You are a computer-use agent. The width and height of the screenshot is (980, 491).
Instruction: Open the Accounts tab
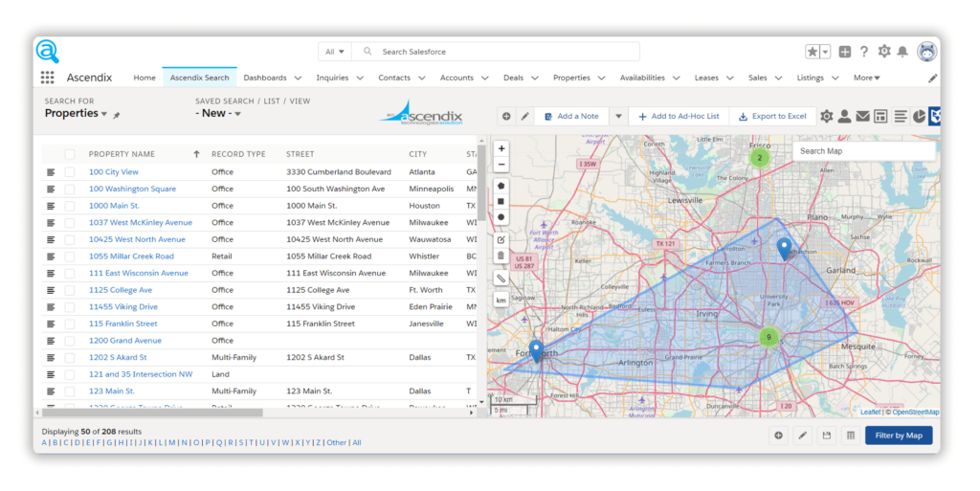pos(457,78)
